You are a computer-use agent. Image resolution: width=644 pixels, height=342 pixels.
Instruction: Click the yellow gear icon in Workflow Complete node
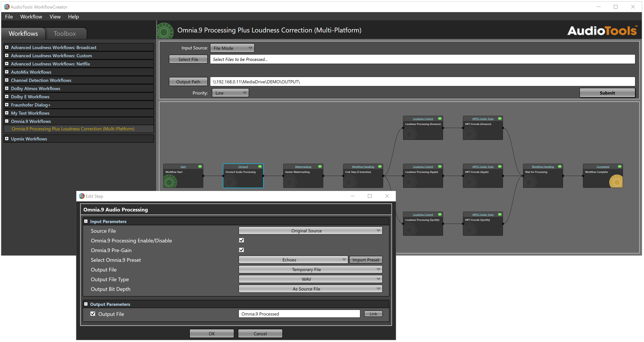pyautogui.click(x=616, y=181)
